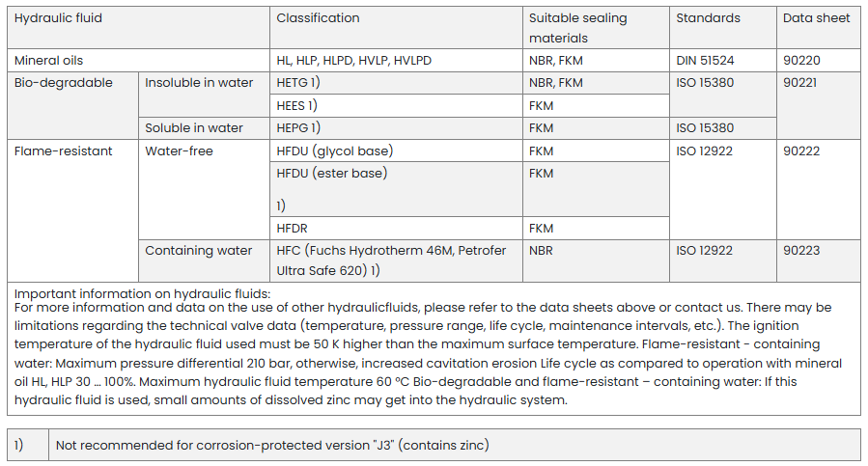
Task: Click the HETG classification cell
Action: 298,83
